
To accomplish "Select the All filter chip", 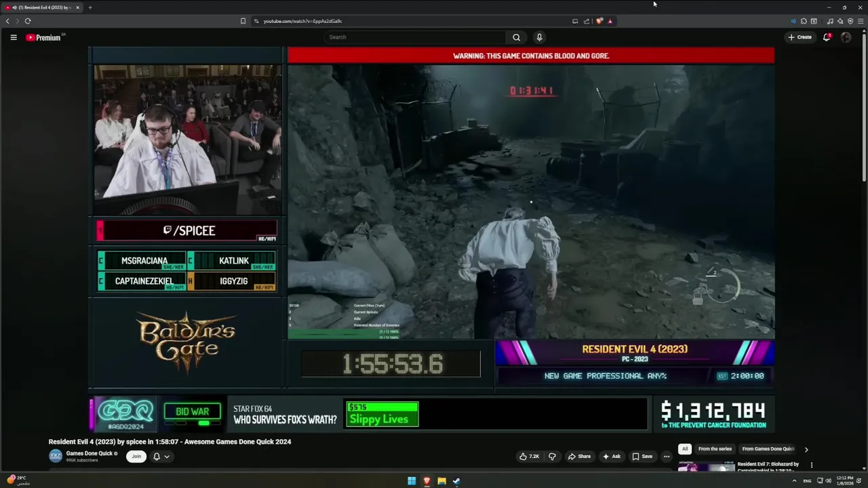I will click(685, 449).
